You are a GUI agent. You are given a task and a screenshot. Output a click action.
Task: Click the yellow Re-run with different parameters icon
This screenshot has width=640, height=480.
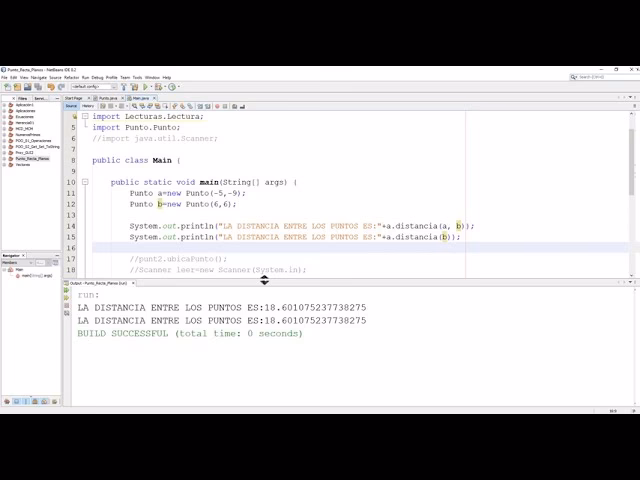tap(67, 298)
